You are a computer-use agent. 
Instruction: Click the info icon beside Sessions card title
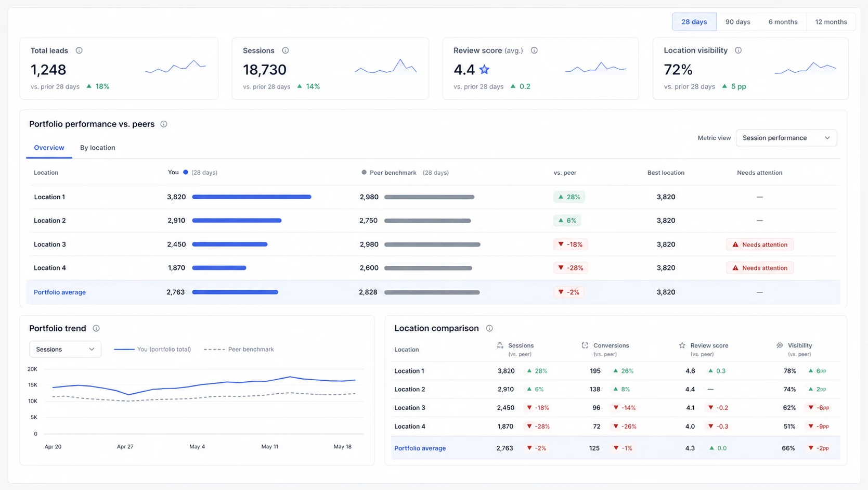tap(285, 50)
